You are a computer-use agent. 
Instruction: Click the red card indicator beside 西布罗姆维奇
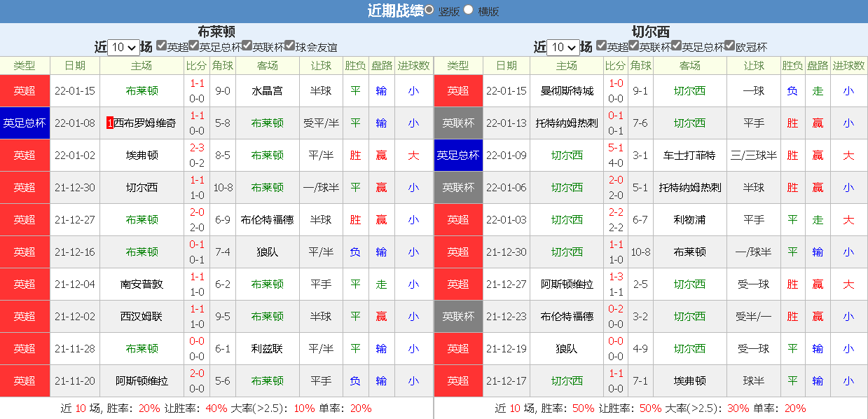click(110, 123)
